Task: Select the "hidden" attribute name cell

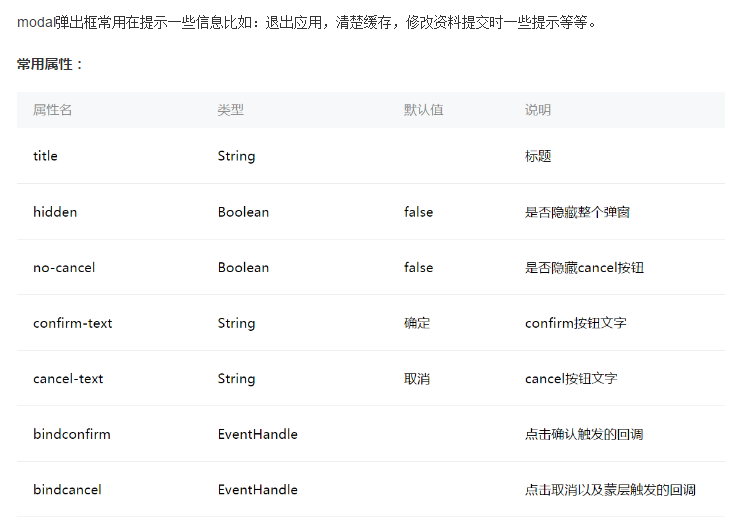Action: 55,212
